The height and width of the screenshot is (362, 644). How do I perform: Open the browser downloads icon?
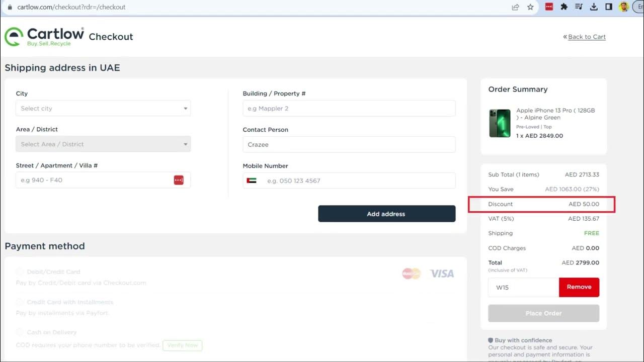(594, 7)
